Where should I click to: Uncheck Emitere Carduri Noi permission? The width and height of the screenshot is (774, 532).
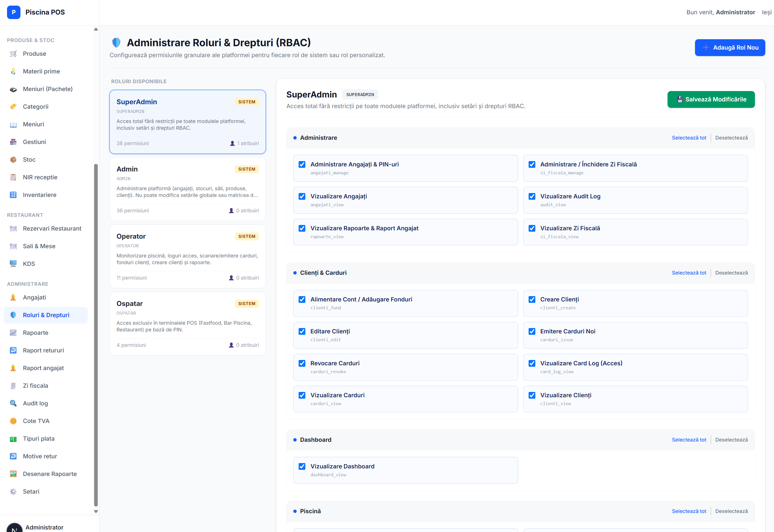532,332
